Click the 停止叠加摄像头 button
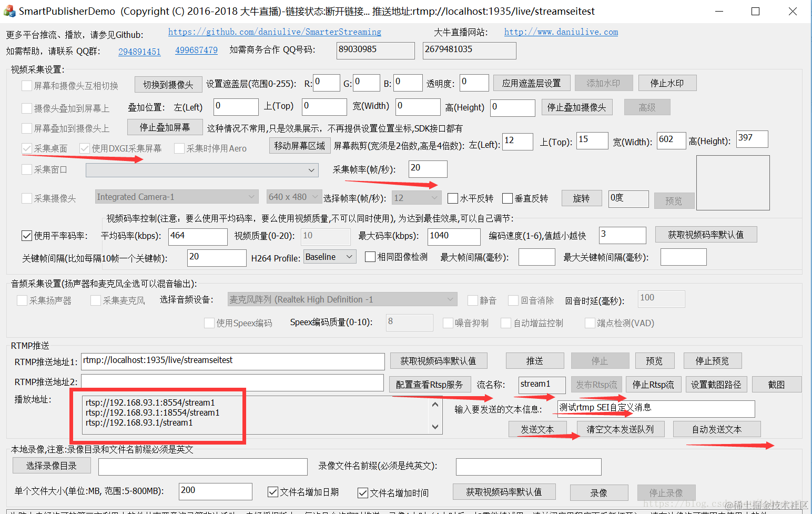The height and width of the screenshot is (514, 812). click(x=577, y=107)
